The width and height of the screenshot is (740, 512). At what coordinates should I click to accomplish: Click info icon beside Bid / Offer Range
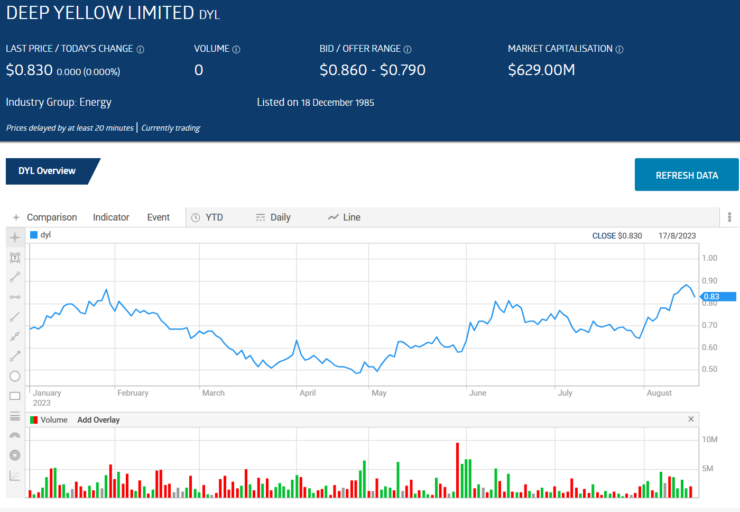407,49
